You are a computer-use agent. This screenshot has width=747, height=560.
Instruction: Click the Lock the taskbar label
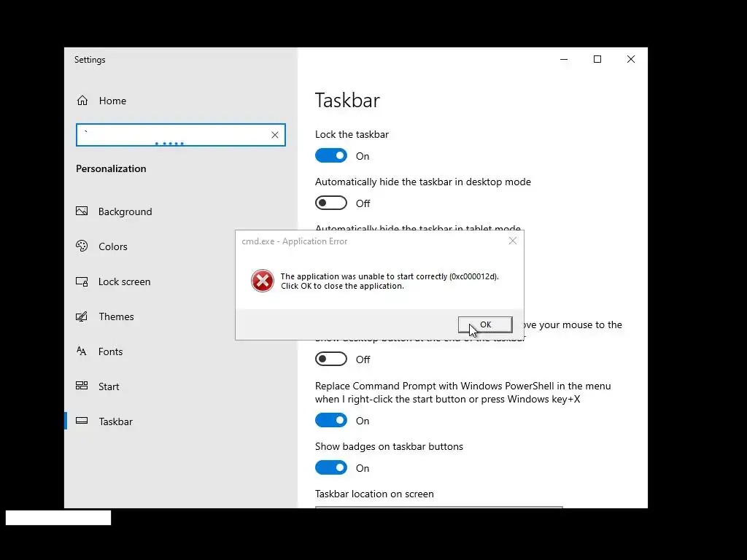click(352, 134)
